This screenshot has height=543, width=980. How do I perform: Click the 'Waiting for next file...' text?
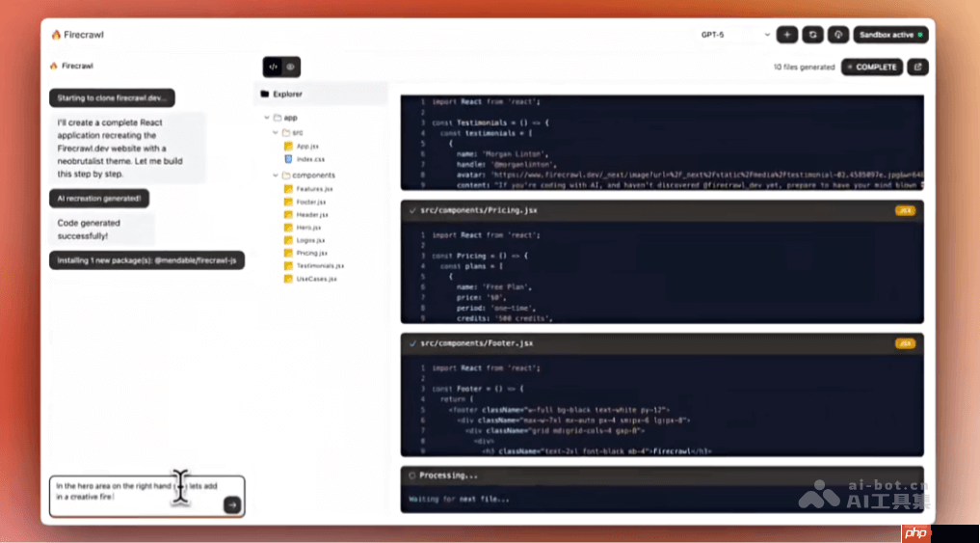coord(459,500)
